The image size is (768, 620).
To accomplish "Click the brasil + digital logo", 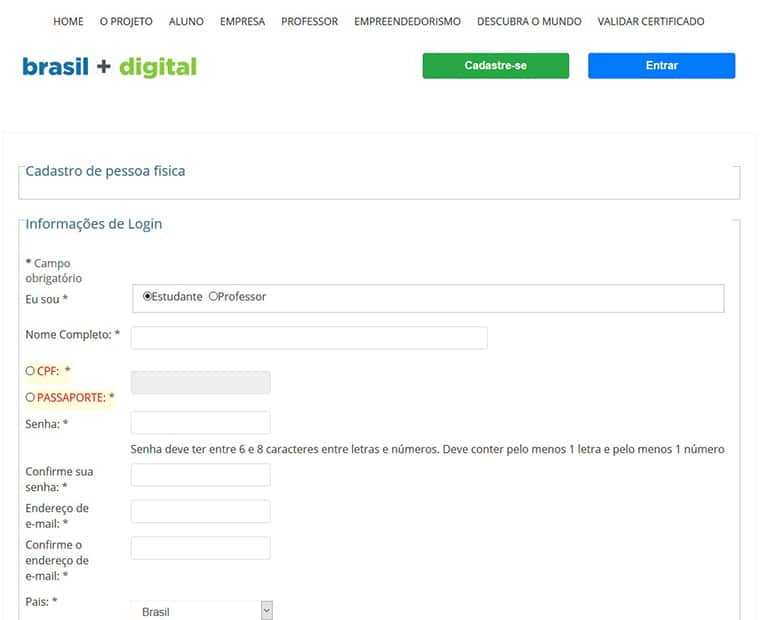I will tap(109, 67).
